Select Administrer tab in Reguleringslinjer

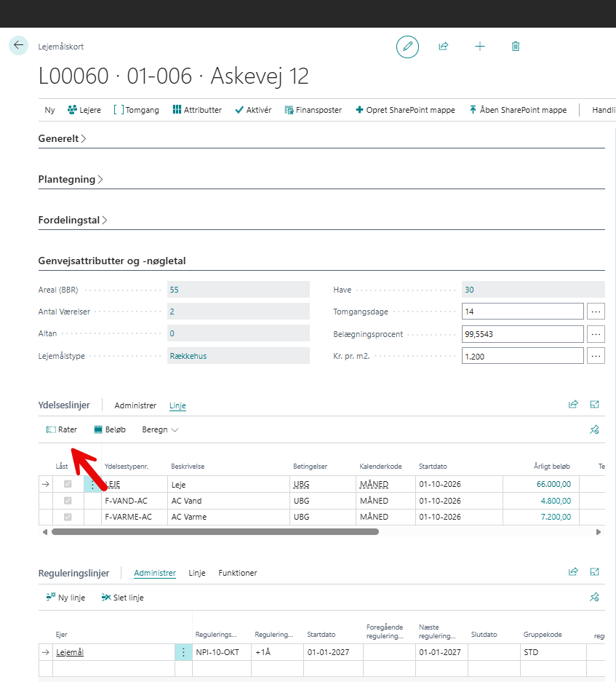pyautogui.click(x=155, y=574)
